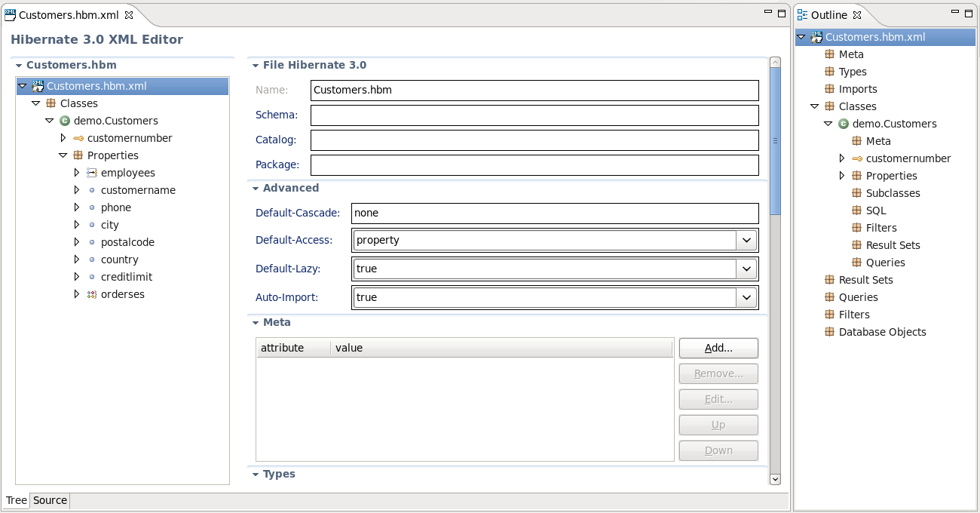Open the Default-Access dropdown
Viewport: 980px width, 513px height.
746,239
